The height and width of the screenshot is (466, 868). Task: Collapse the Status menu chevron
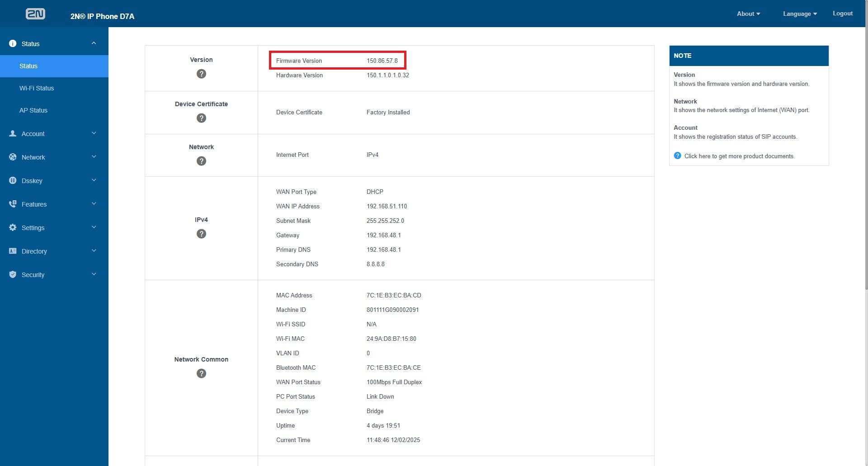(94, 43)
